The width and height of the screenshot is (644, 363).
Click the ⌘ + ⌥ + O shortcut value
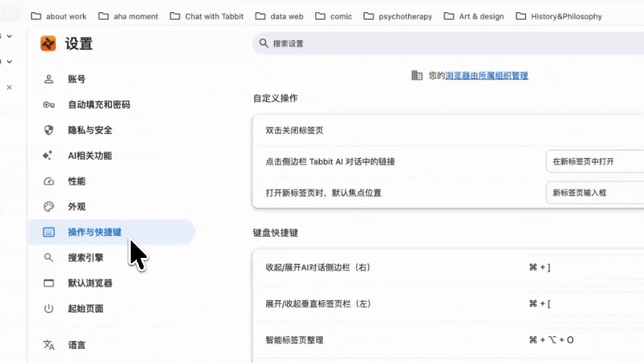click(x=551, y=340)
